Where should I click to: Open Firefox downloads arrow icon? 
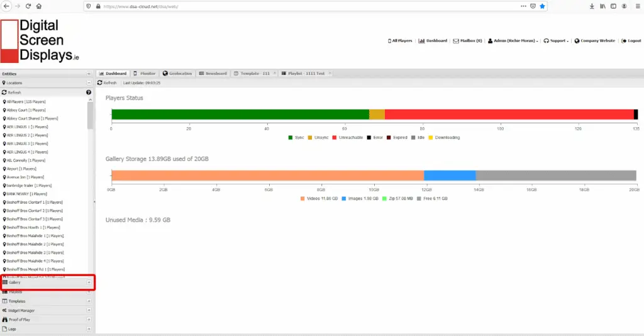[x=592, y=6]
